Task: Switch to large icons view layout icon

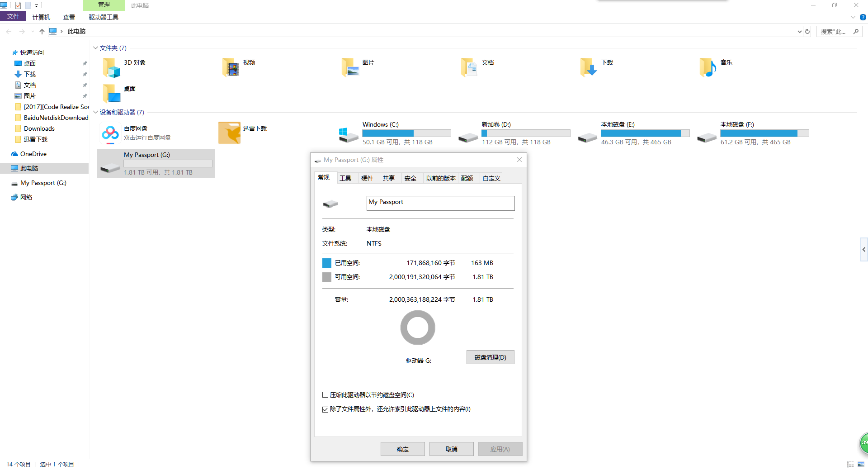Action: tap(861, 464)
